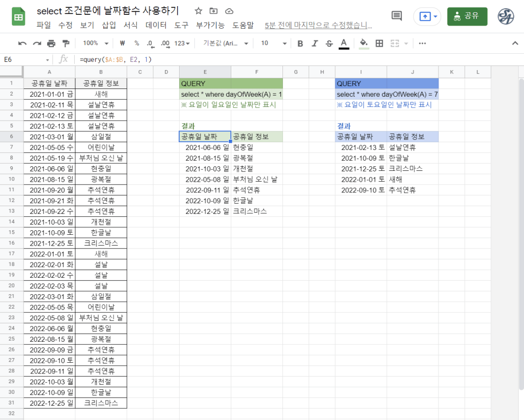The height and width of the screenshot is (420, 524).
Task: Open the font family dropdown
Action: pos(226,43)
